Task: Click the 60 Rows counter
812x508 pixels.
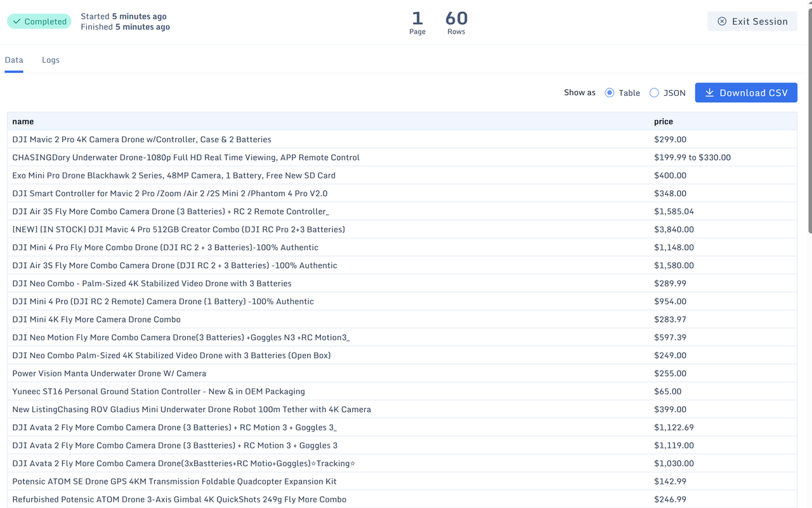Action: click(456, 22)
